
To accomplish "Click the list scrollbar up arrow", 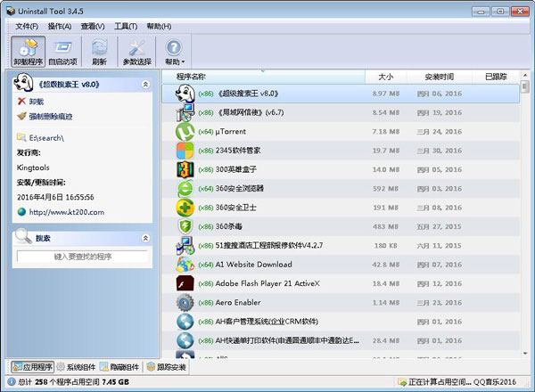I will pyautogui.click(x=525, y=75).
